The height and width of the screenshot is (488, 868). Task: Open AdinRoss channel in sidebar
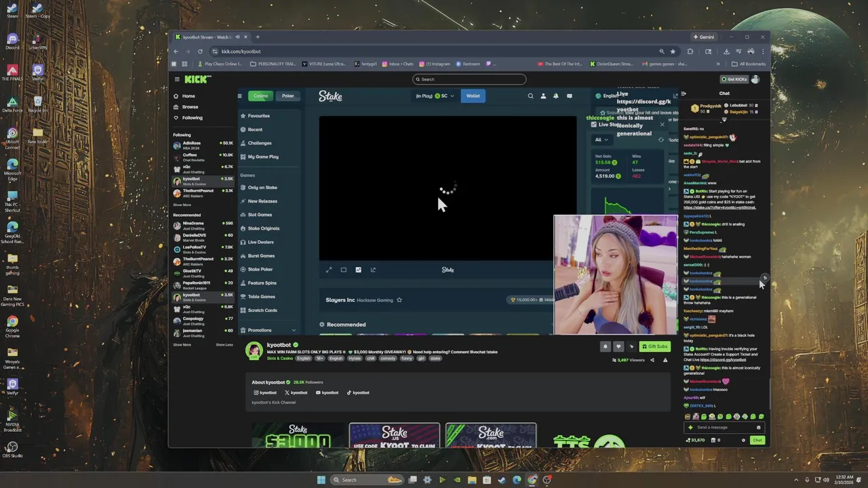pyautogui.click(x=203, y=145)
